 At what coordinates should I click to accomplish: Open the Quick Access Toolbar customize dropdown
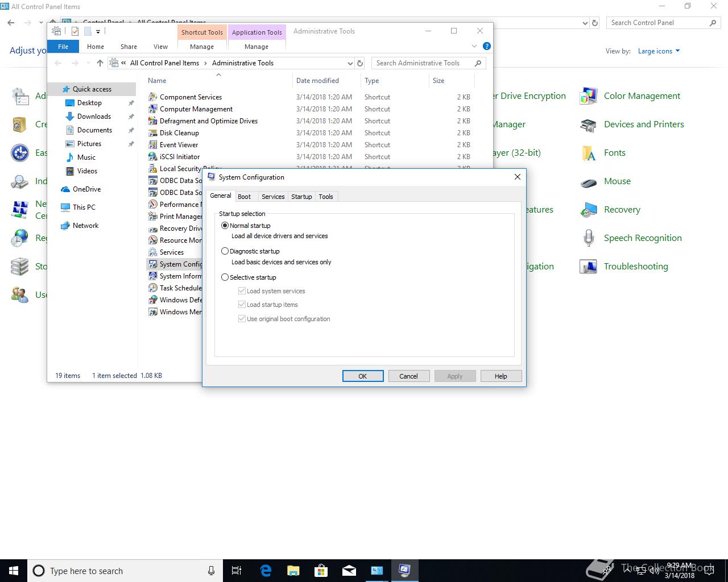[98, 32]
